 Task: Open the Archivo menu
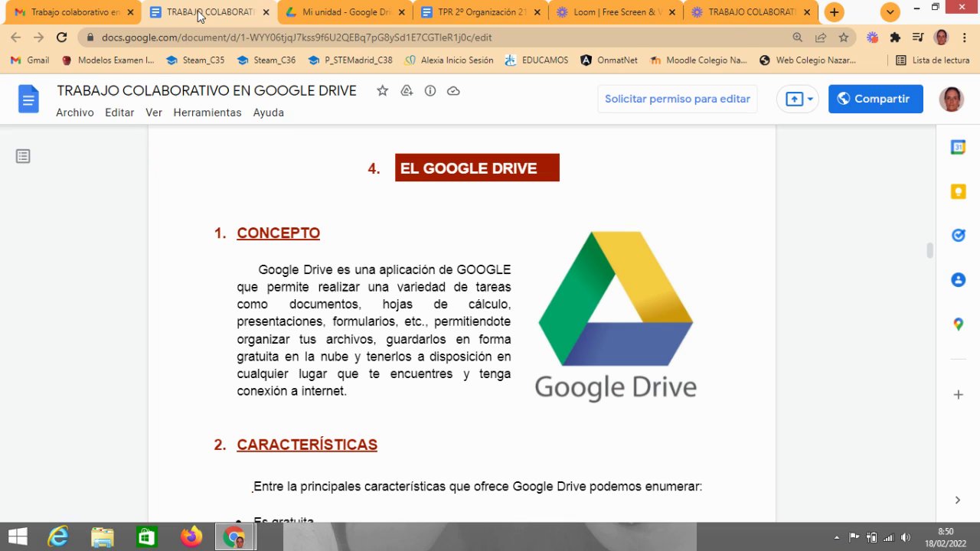point(75,112)
